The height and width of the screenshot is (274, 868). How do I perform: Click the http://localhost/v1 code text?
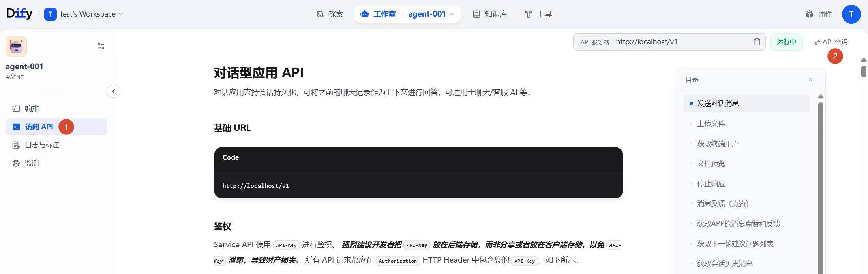point(256,186)
